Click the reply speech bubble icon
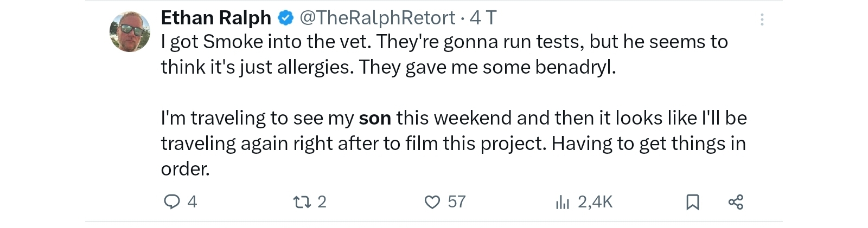The image size is (868, 228). click(171, 202)
